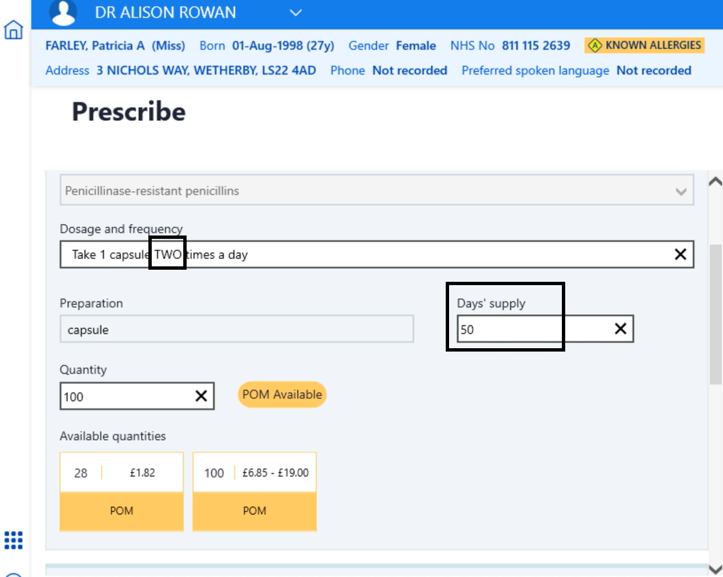Clear the Days' supply value
The height and width of the screenshot is (577, 723).
tap(621, 329)
